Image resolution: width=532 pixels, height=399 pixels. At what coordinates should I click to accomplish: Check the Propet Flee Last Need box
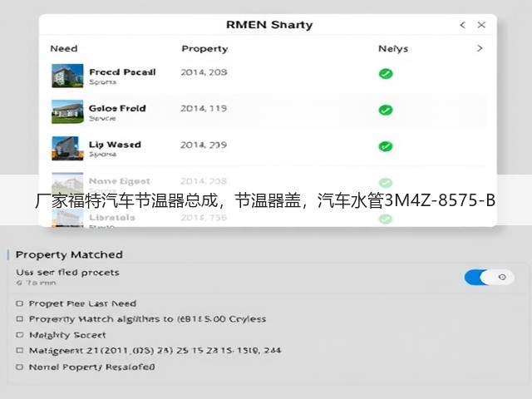tap(20, 303)
